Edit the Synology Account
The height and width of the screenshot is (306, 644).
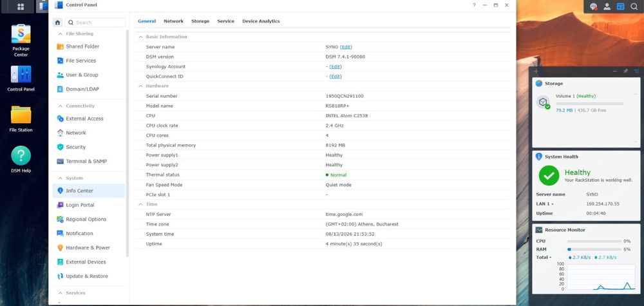[x=335, y=66]
